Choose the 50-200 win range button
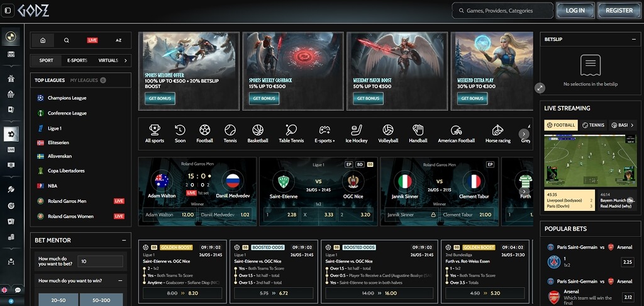644x306 pixels. tap(101, 300)
